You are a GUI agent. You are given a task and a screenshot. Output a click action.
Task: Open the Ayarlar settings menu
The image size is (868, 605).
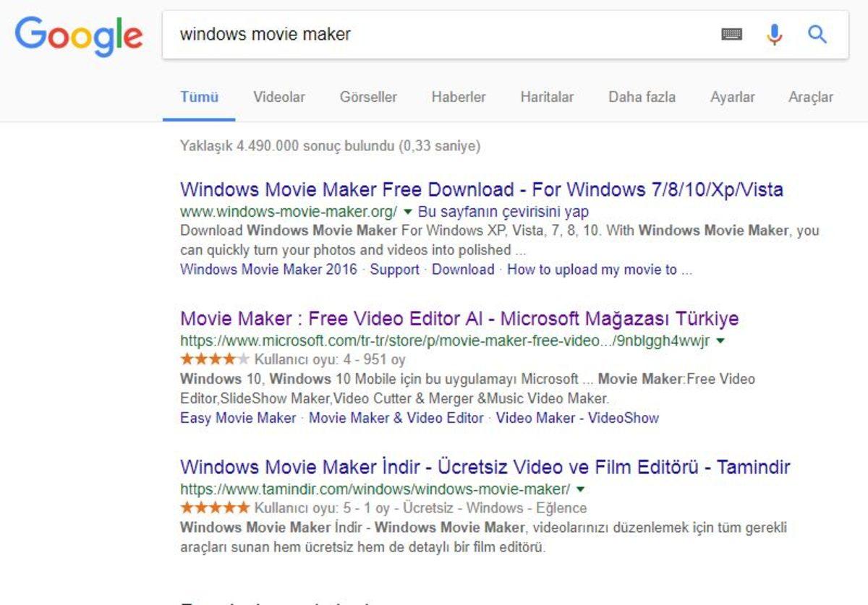click(733, 97)
